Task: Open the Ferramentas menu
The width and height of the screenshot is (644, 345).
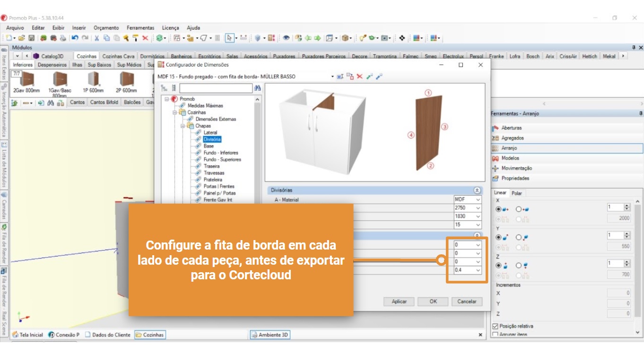Action: 140,28
